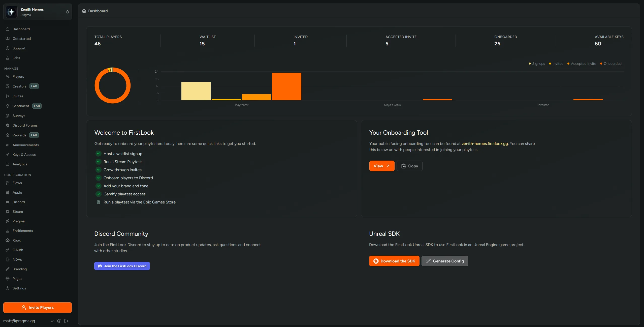The width and height of the screenshot is (644, 327).
Task: Open Sentiment lab page in sidebar
Action: pyautogui.click(x=21, y=106)
